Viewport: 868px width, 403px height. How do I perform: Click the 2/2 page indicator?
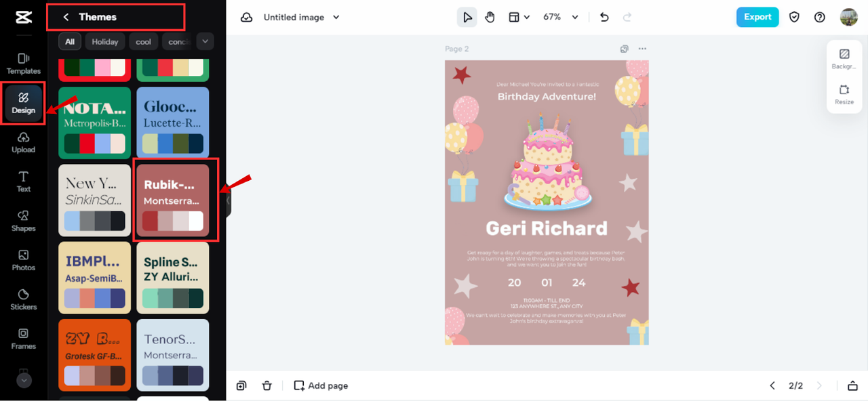[x=795, y=385]
